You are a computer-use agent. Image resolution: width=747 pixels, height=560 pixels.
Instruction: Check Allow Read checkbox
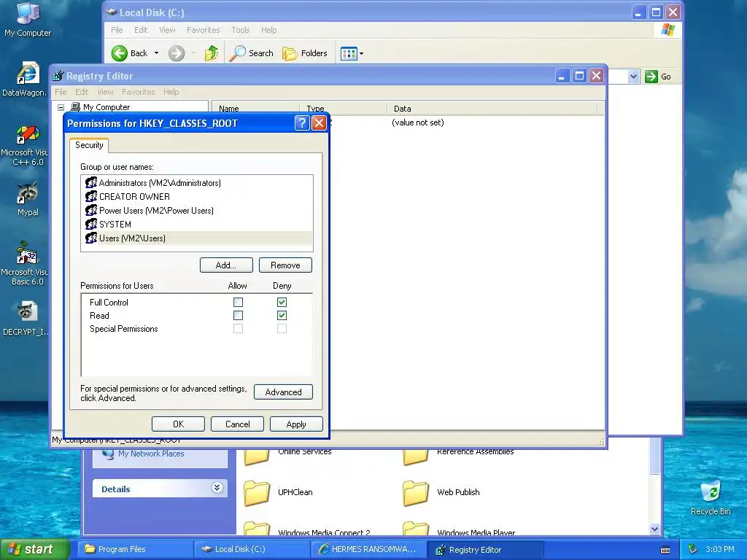click(239, 315)
